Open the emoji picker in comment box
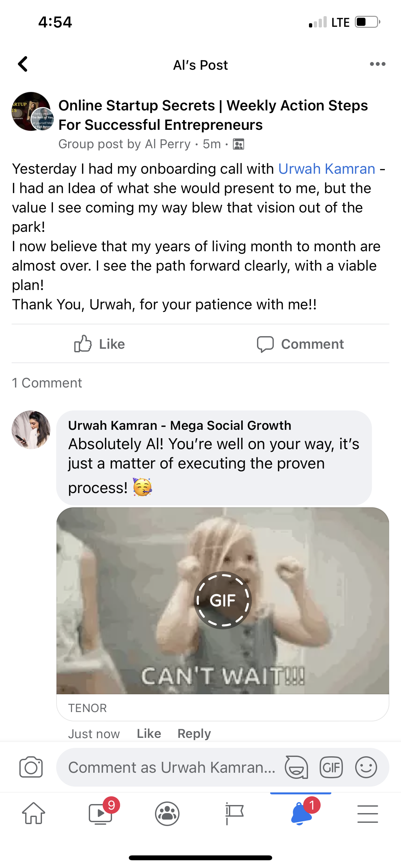Viewport: 401px width, 868px height. 366,767
